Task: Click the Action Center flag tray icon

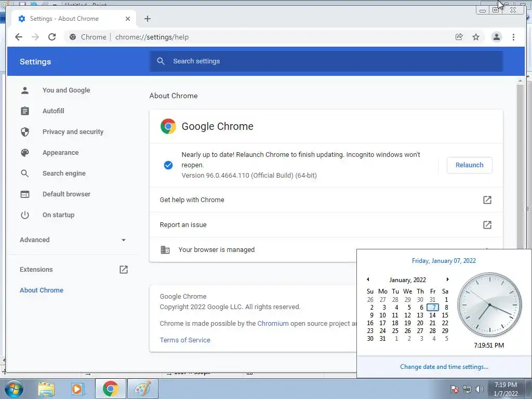Action: point(454,389)
